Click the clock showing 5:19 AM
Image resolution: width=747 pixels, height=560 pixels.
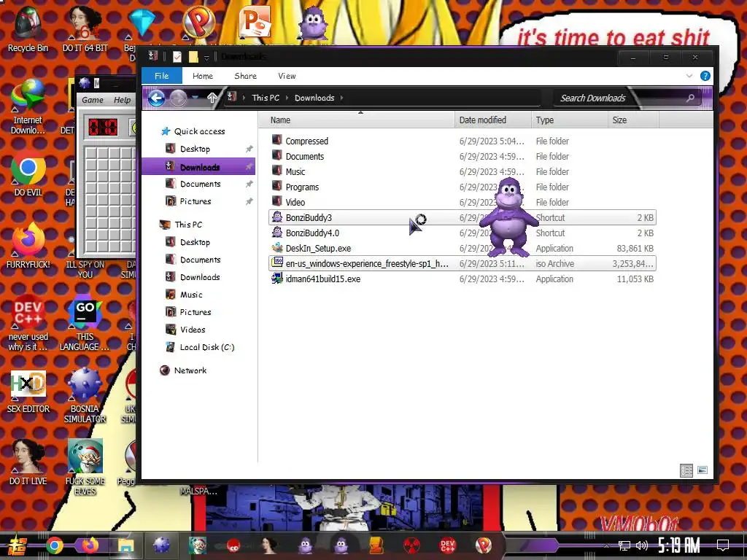click(678, 545)
